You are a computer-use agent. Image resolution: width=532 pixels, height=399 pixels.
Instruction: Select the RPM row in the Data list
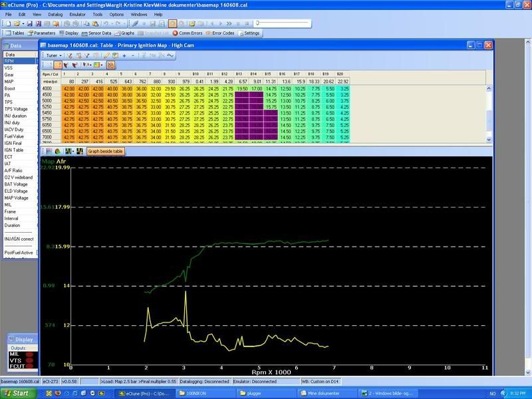20,61
